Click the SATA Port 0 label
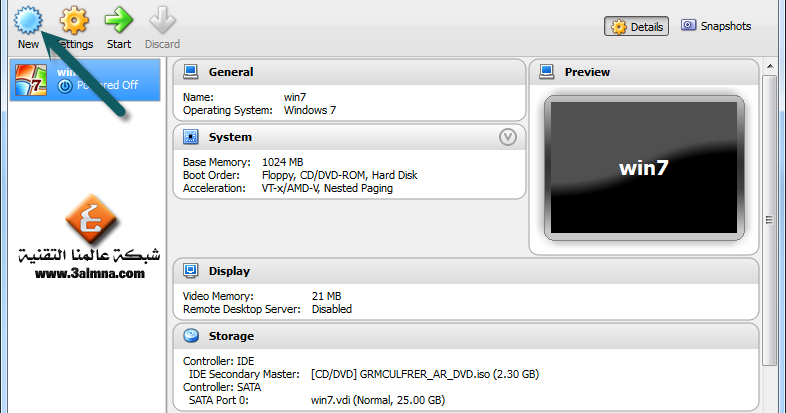The width and height of the screenshot is (786, 413). click(219, 400)
